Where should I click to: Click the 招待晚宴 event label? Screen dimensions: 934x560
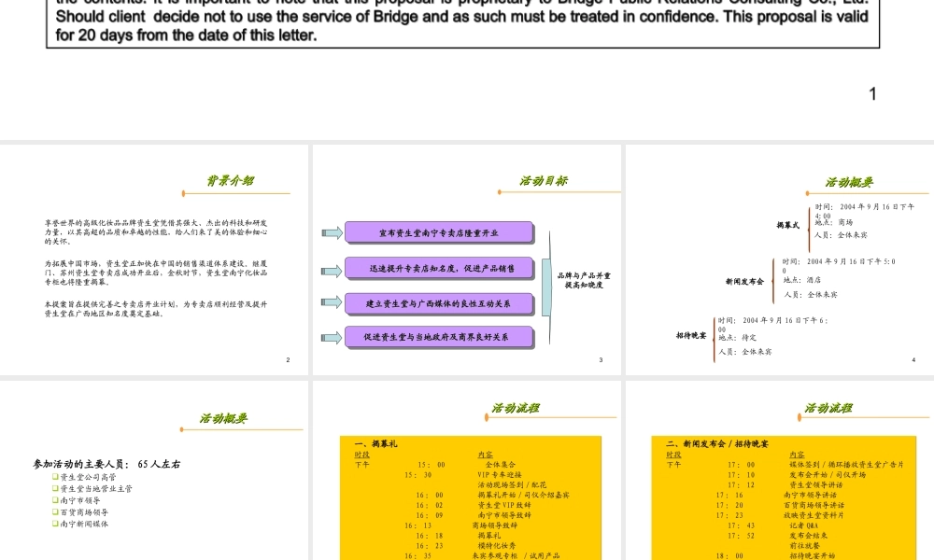(x=691, y=334)
